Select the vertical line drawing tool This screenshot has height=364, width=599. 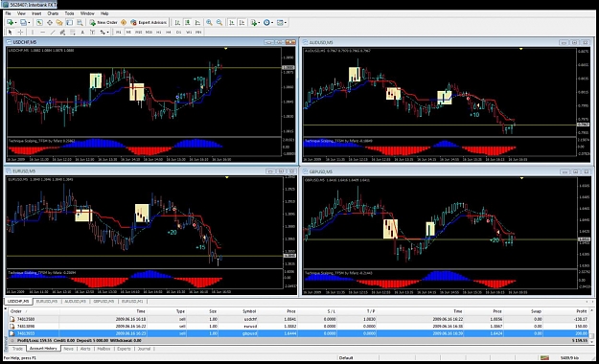33,33
